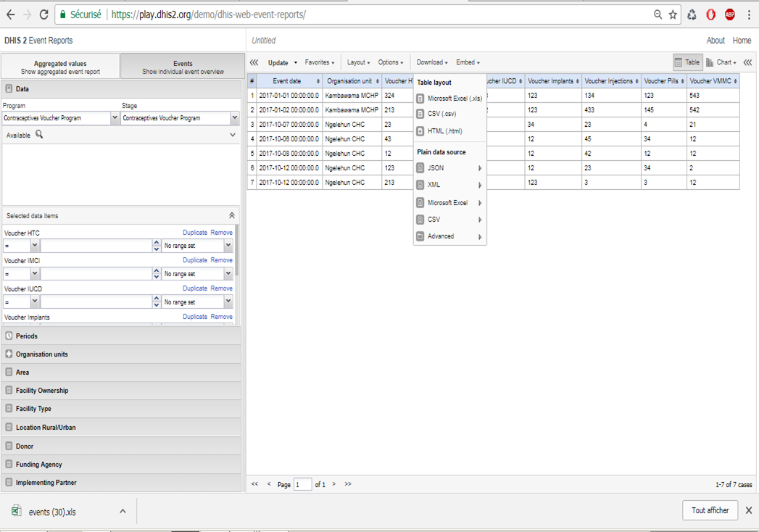
Task: Expand the Periods section
Action: [27, 336]
